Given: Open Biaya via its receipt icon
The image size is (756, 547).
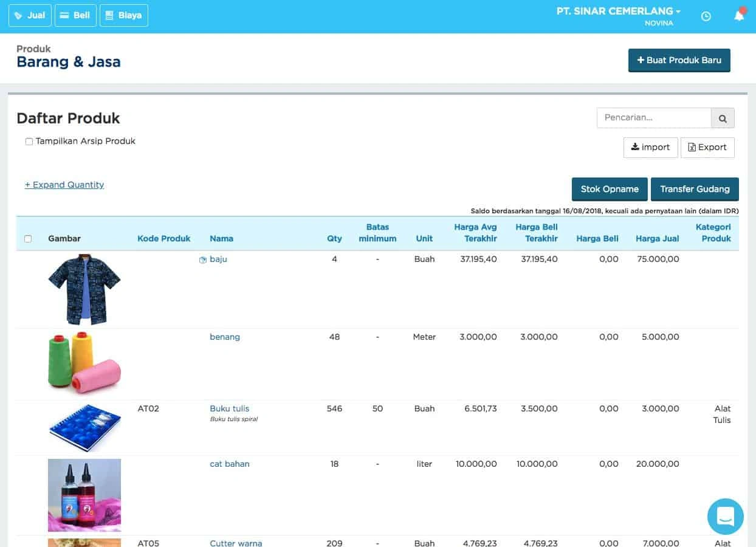Looking at the screenshot, I should tap(109, 15).
